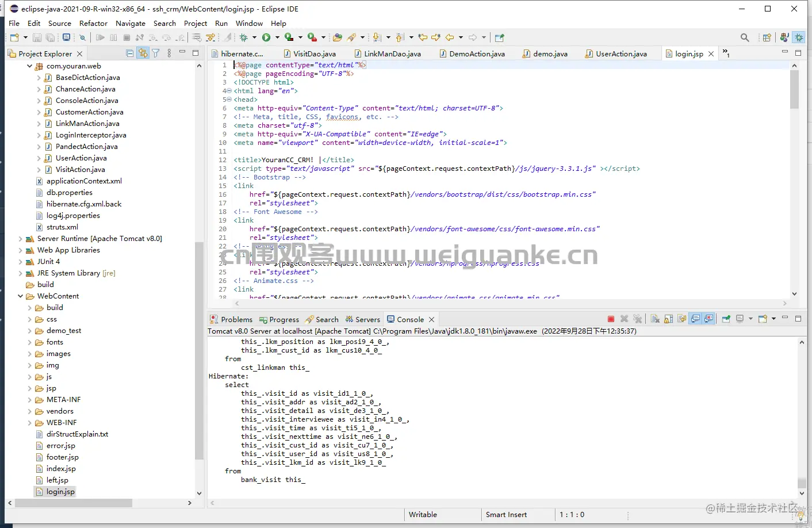Click the Search flashlight toolbar icon
The height and width of the screenshot is (528, 812).
tap(351, 37)
